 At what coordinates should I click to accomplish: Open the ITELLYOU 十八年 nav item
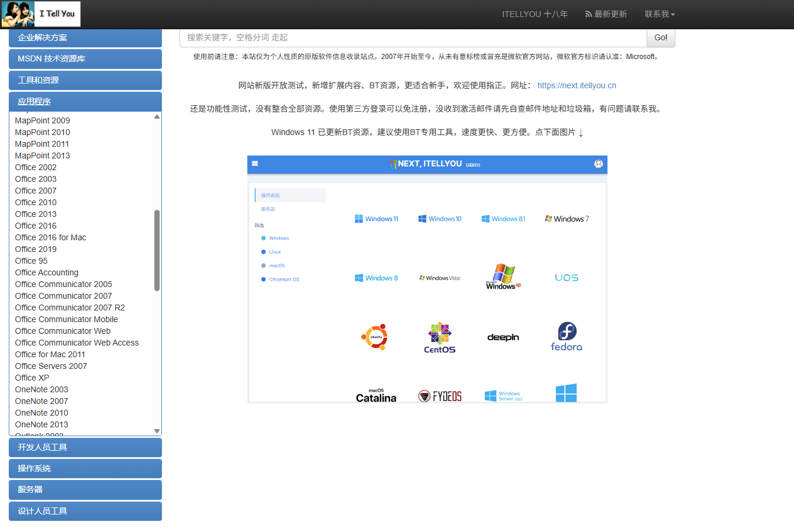pos(534,14)
